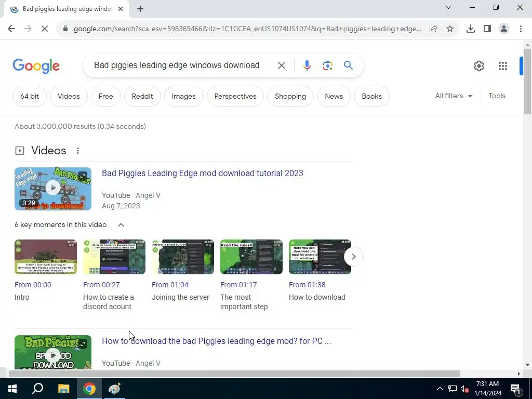This screenshot has width=532, height=399.
Task: Click the browser back arrow
Action: click(11, 29)
